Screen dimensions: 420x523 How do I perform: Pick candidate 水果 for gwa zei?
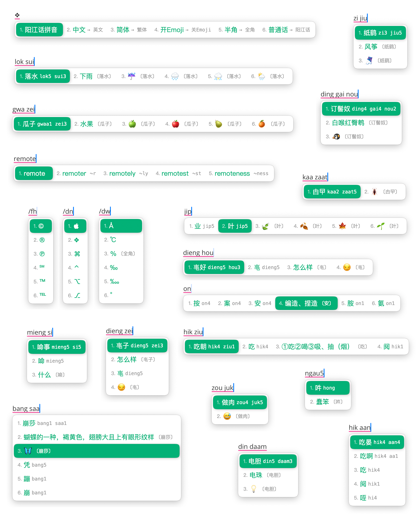click(93, 124)
